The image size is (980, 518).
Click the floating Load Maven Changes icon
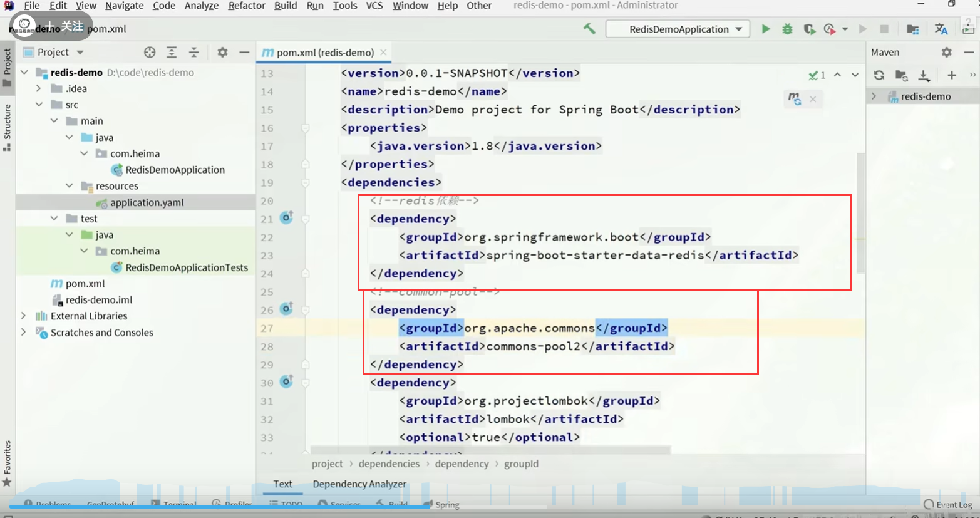[794, 98]
